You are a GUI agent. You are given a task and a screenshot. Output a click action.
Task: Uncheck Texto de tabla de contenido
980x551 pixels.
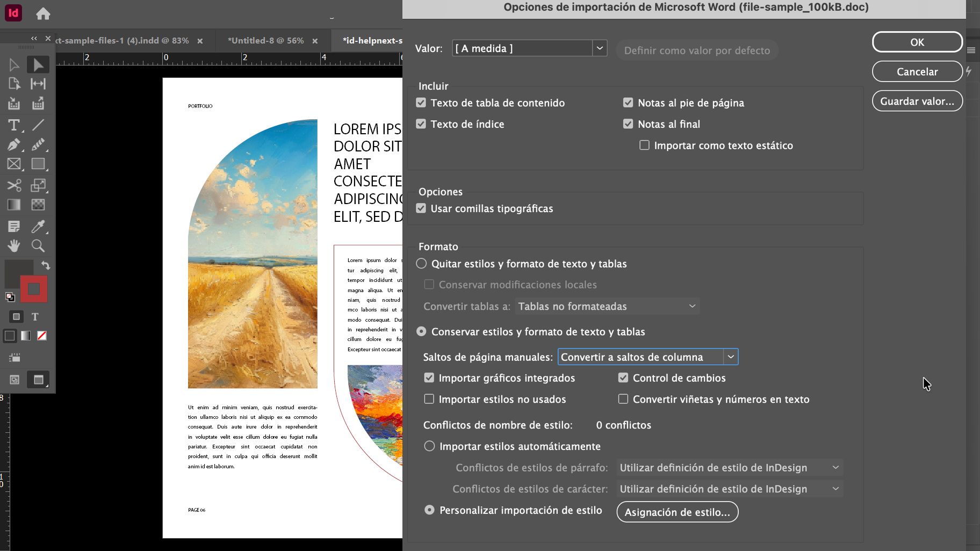click(421, 103)
